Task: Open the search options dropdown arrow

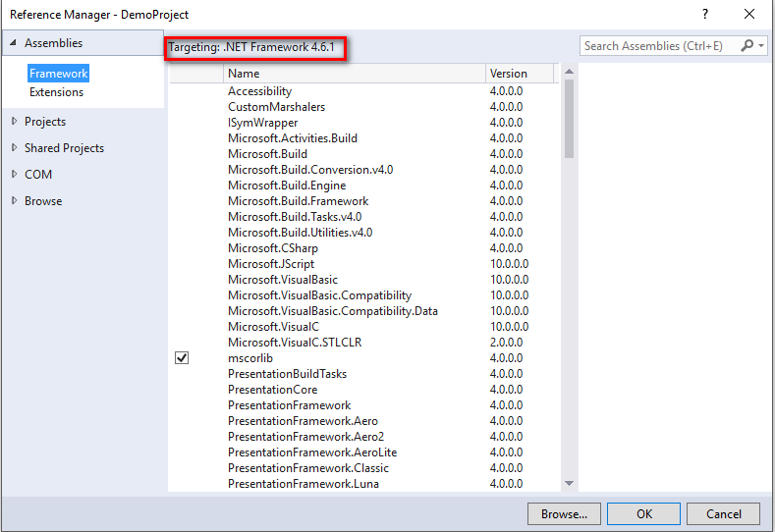Action: tap(761, 46)
